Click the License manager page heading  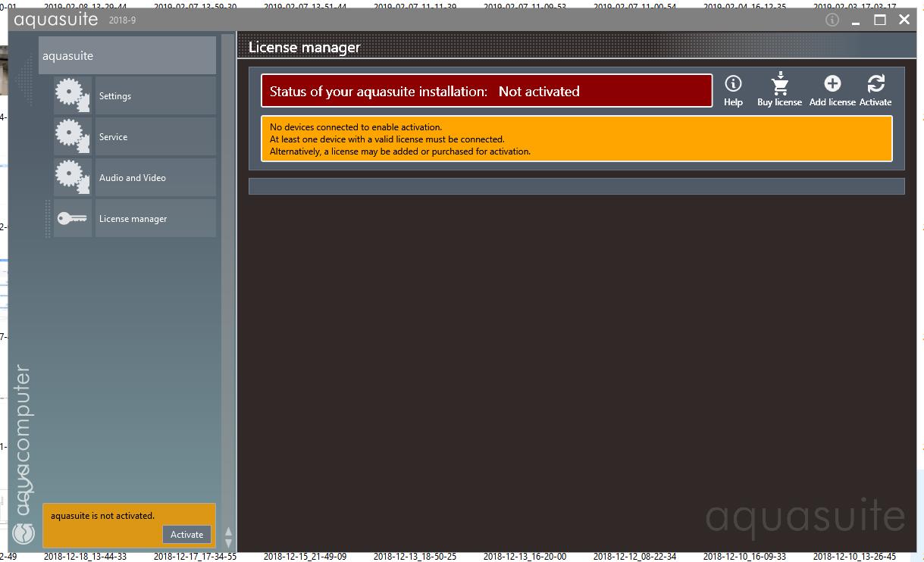[304, 47]
